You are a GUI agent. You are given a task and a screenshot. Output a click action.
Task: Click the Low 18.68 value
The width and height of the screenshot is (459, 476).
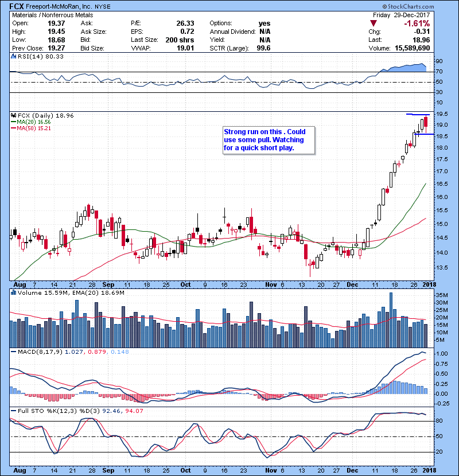pyautogui.click(x=56, y=40)
